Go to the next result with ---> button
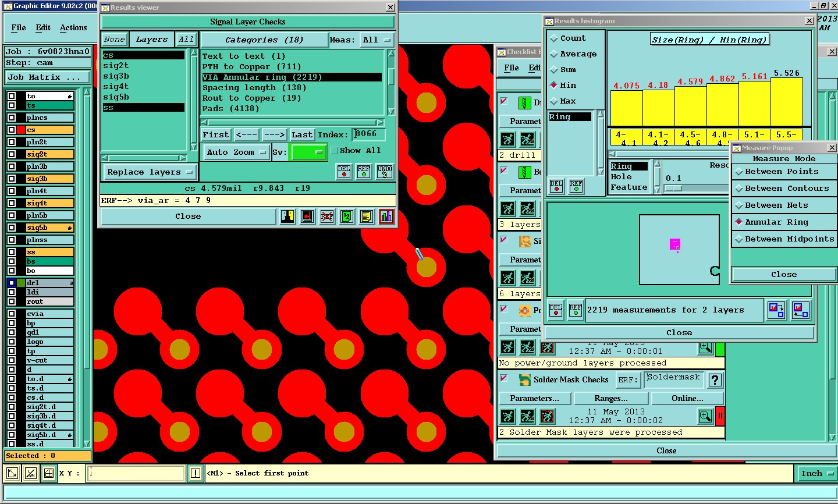 [x=274, y=135]
